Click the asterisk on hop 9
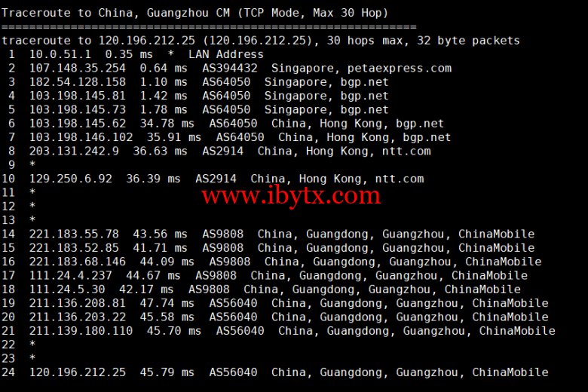This screenshot has height=392, width=588. tap(32, 164)
